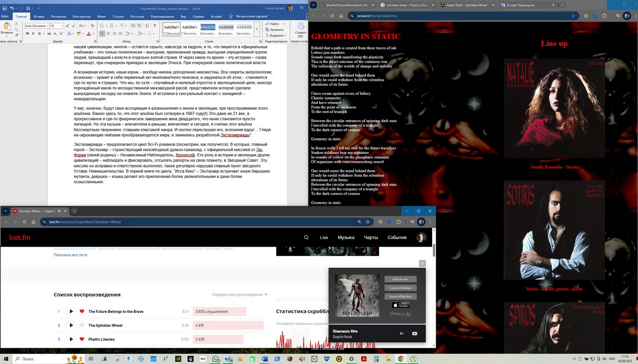
Task: Open the Вставка ribbon tab
Action: point(39,16)
